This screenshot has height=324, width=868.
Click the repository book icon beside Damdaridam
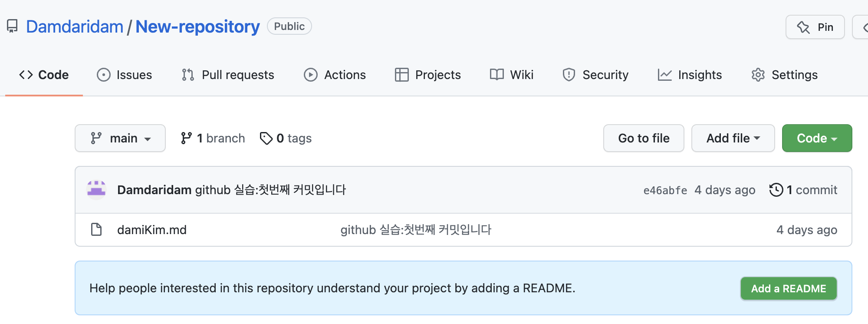tap(12, 26)
